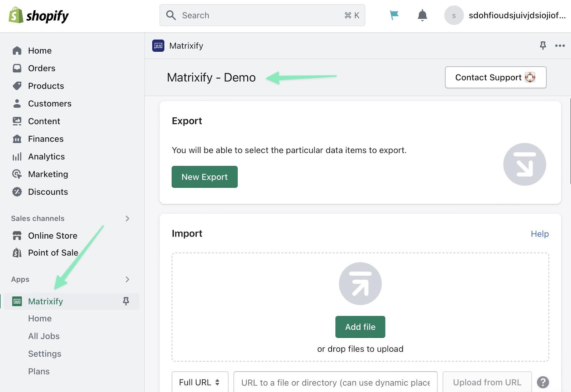Click the Contact Support button

tap(495, 77)
